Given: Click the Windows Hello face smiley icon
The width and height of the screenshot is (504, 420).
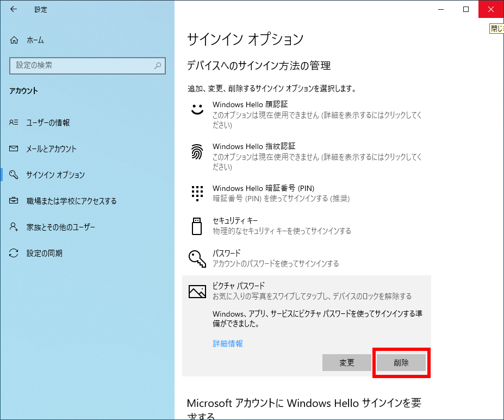Looking at the screenshot, I should pyautogui.click(x=197, y=109).
